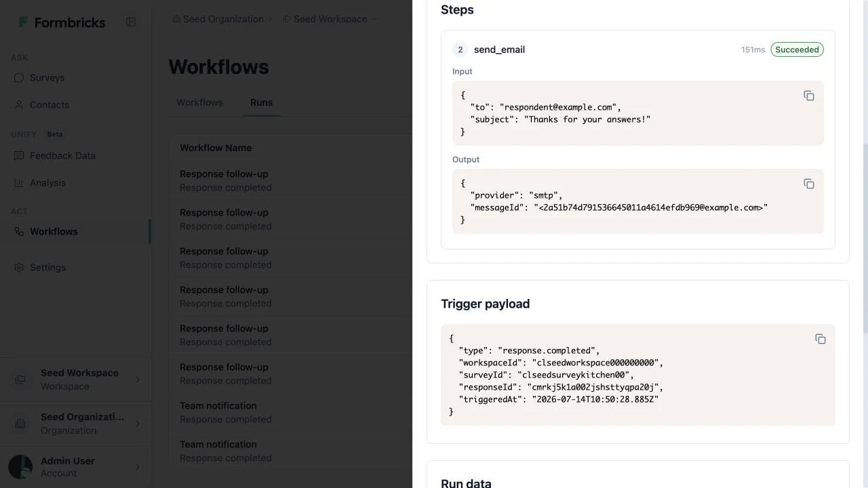Viewport: 868px width, 488px height.
Task: Click the Workflows icon in the sidebar
Action: 19,232
